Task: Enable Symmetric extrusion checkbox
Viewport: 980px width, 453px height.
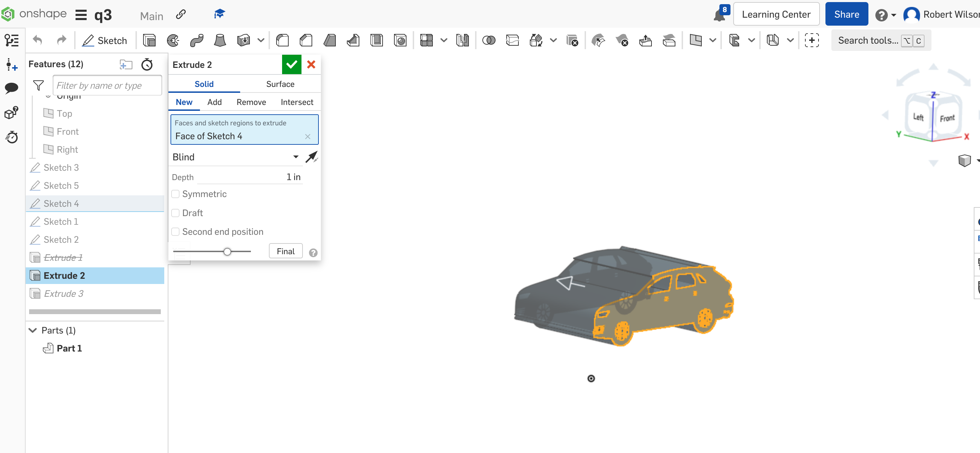Action: [x=176, y=194]
